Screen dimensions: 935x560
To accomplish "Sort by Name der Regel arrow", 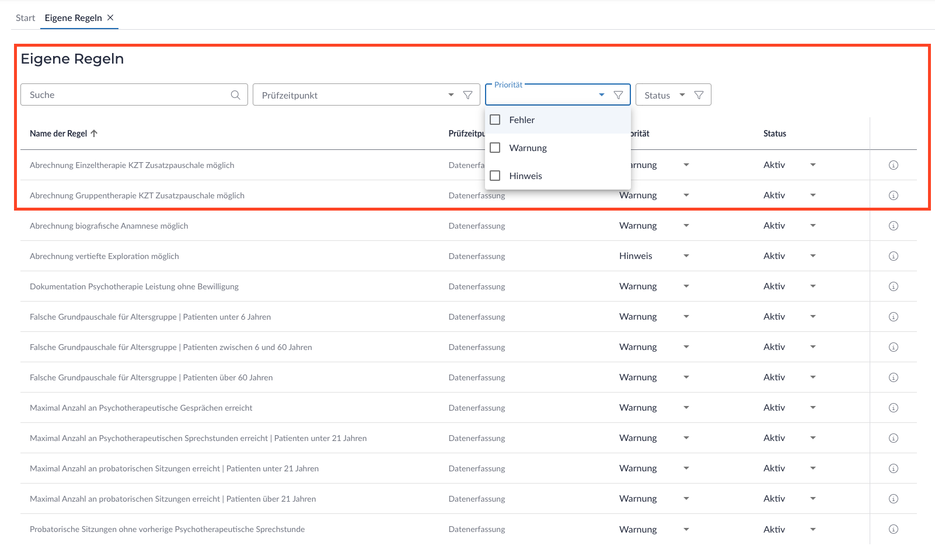I will point(94,134).
